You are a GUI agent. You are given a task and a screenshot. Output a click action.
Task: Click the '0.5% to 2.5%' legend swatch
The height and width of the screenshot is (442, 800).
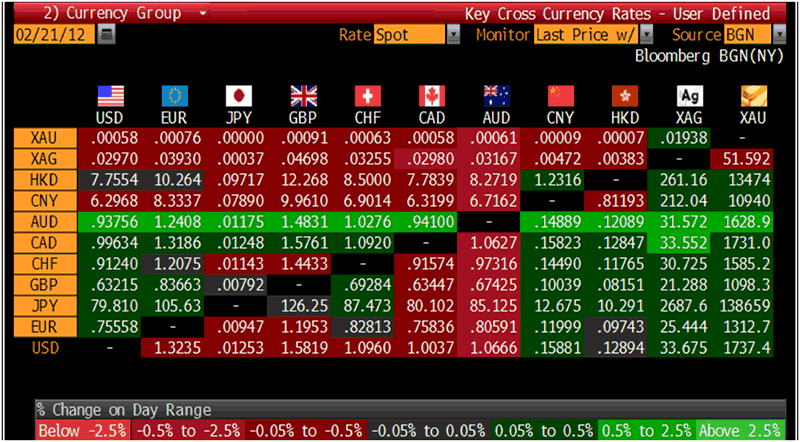point(645,430)
